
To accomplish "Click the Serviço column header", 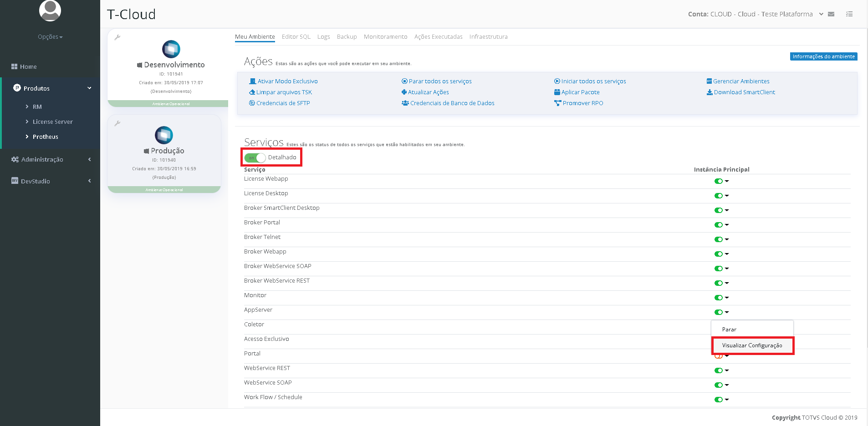I will click(255, 170).
